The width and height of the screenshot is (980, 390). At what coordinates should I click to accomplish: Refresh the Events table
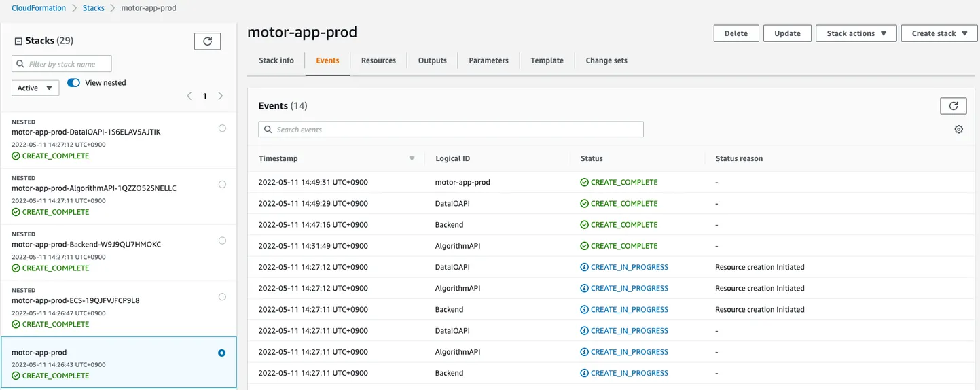click(x=953, y=106)
